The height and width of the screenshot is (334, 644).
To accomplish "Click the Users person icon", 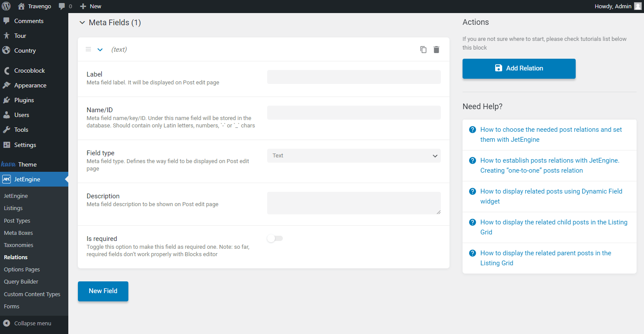I will (7, 115).
